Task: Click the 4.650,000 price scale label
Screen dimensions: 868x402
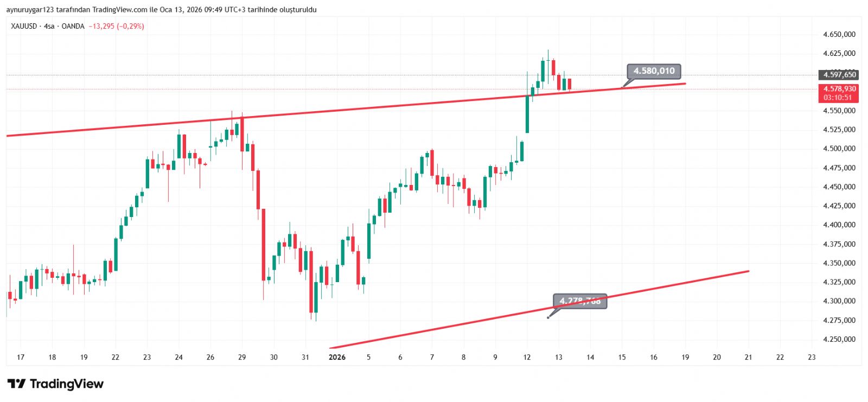Action: point(839,34)
